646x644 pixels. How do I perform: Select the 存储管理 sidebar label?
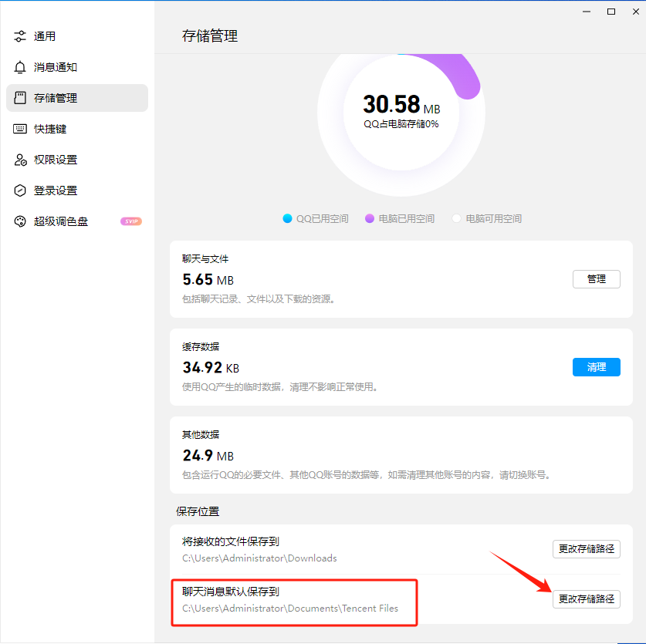(x=56, y=98)
